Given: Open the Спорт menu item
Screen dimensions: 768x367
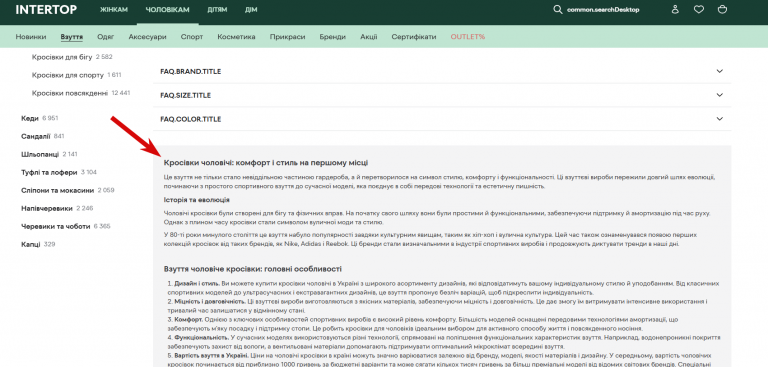Looking at the screenshot, I should point(192,37).
